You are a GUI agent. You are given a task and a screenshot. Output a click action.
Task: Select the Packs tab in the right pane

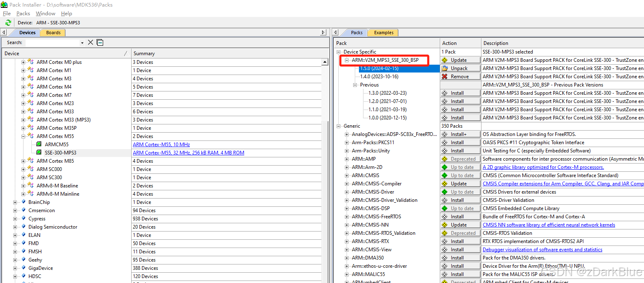coord(356,33)
